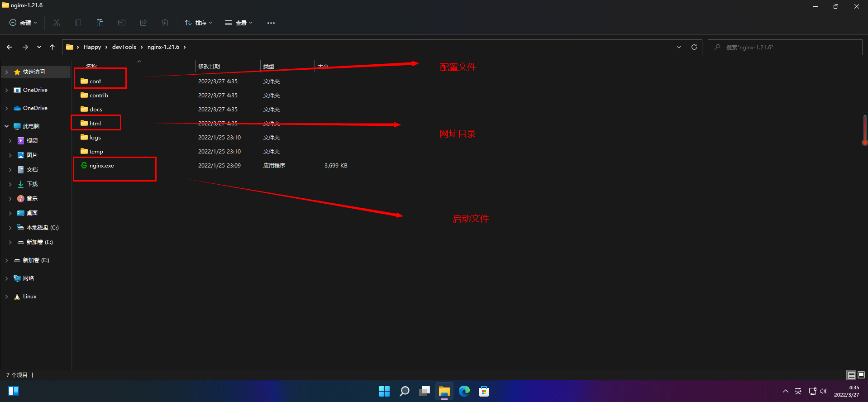Go forward with the Forward arrow

click(25, 47)
